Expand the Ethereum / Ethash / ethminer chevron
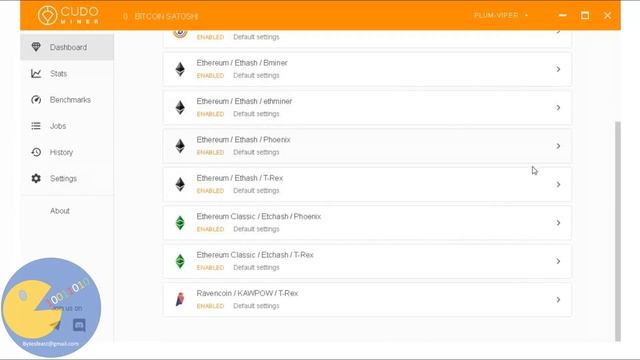The height and width of the screenshot is (360, 640). pyautogui.click(x=558, y=108)
